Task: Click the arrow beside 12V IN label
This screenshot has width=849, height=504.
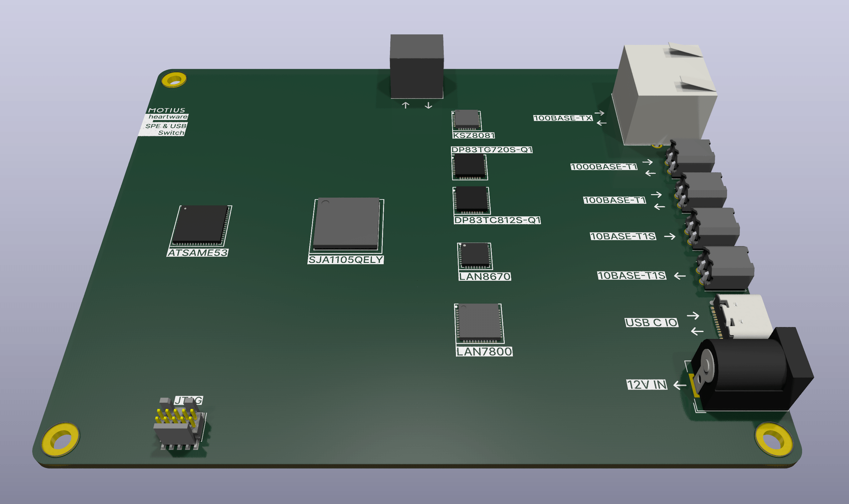Action: pos(680,386)
